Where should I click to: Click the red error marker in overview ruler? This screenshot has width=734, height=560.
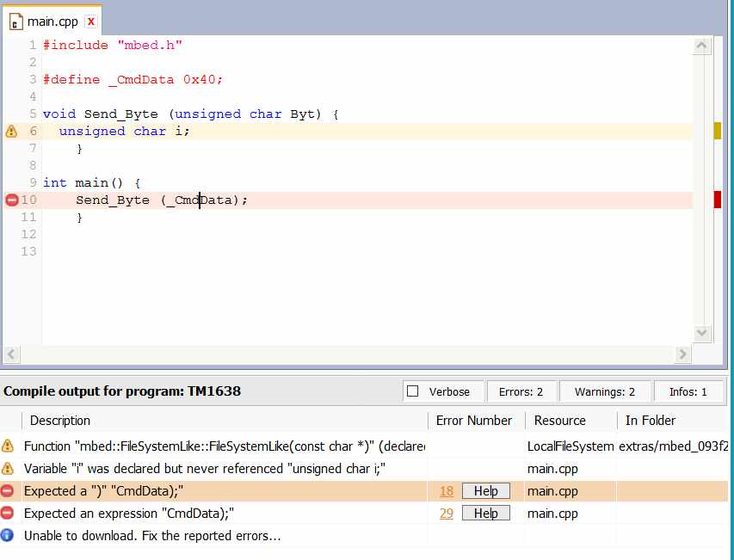tap(718, 200)
